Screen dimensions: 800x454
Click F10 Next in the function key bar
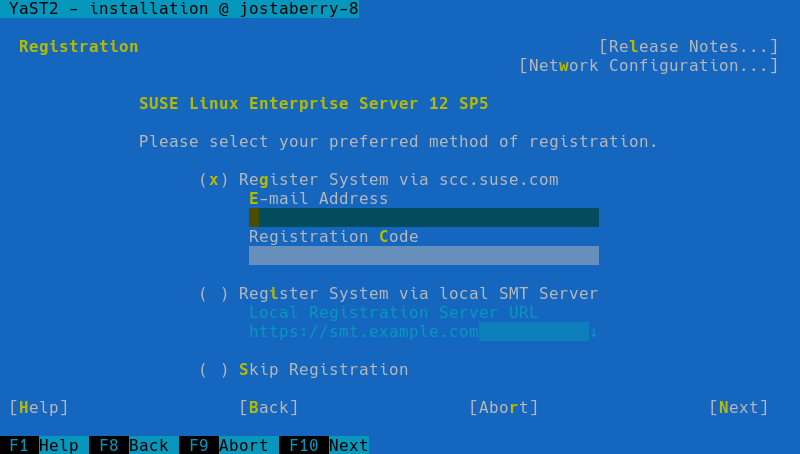coord(325,446)
